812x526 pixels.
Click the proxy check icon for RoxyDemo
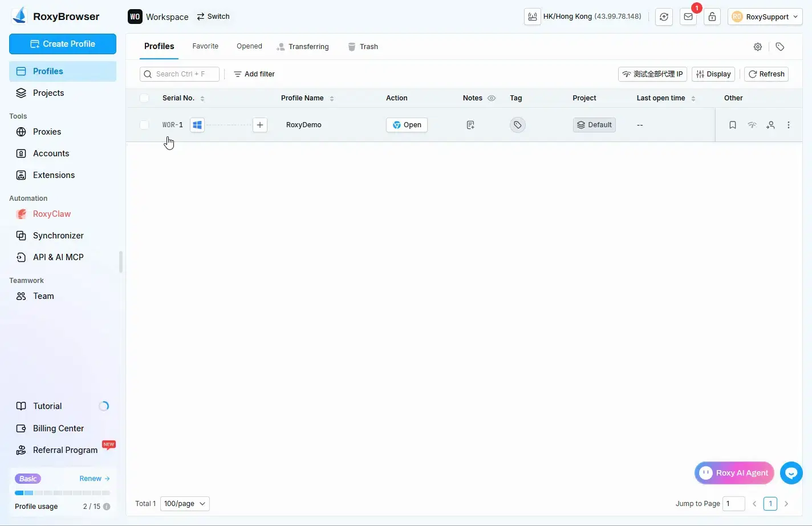[752, 125]
